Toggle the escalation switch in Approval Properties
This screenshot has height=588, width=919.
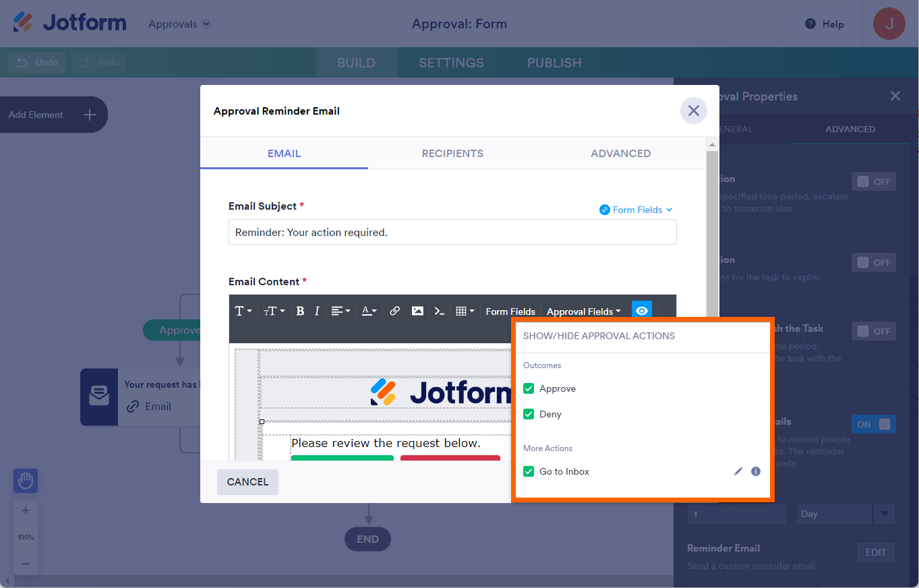[874, 181]
